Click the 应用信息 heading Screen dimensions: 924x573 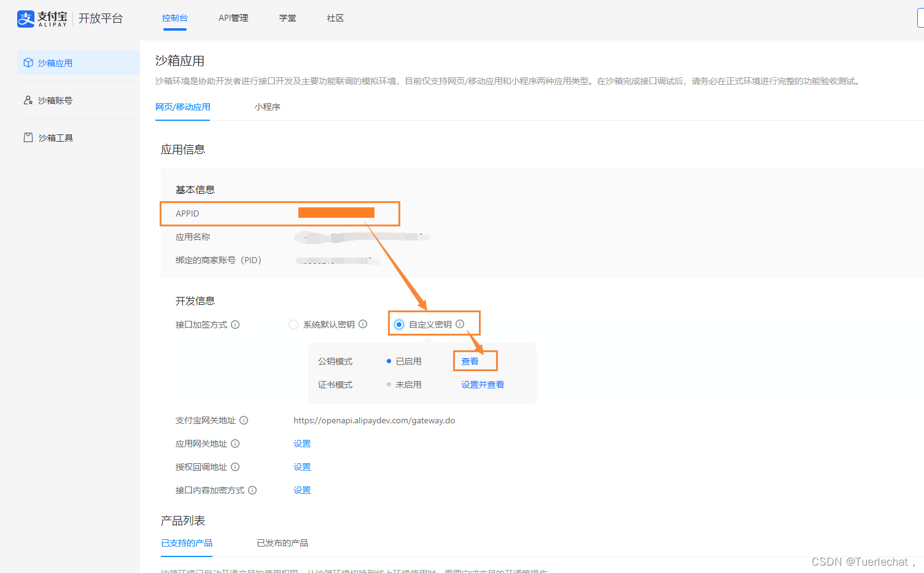183,149
